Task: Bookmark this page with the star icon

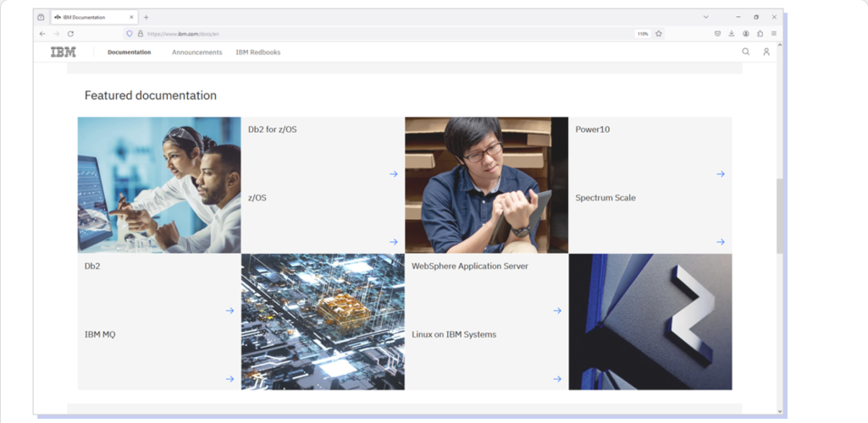Action: pyautogui.click(x=659, y=34)
